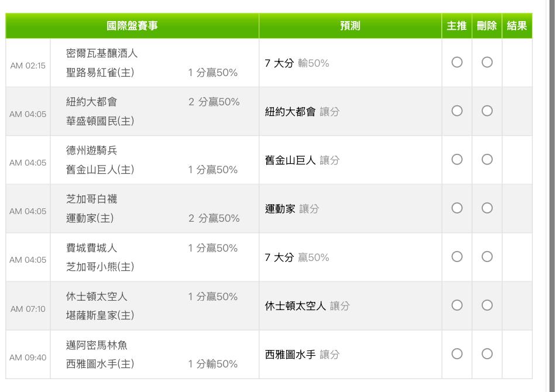This screenshot has height=392, width=560.
Task: Select 刪除 radio for 紐約大都會 row
Action: coord(487,111)
